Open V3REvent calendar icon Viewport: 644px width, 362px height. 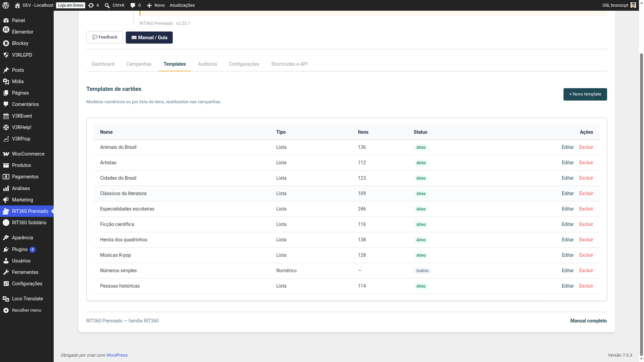coord(6,116)
